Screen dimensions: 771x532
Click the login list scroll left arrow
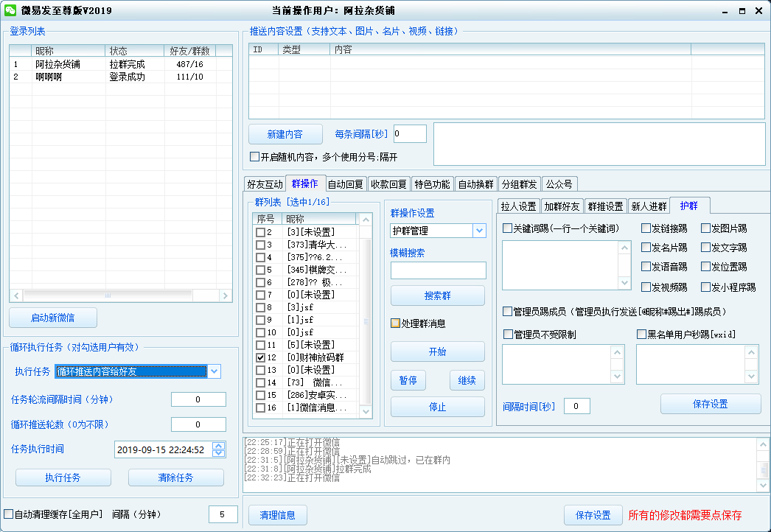coord(16,295)
